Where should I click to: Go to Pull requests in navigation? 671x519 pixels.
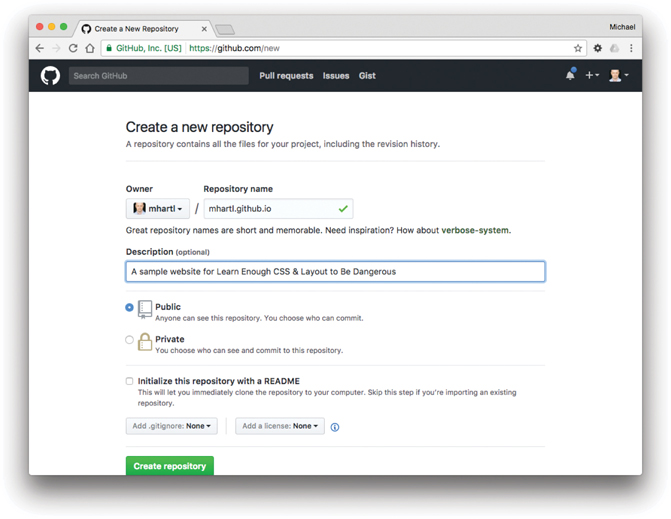coord(286,76)
